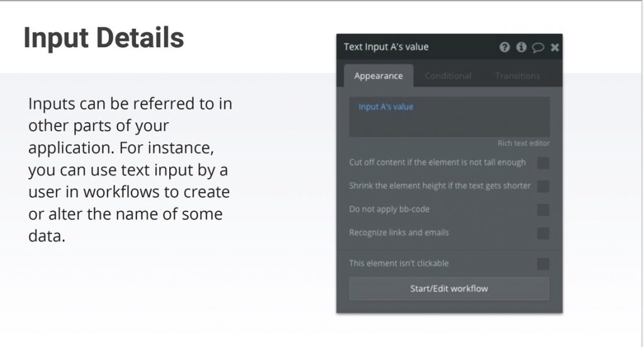
Task: Open the speech bubble comments icon
Action: point(538,48)
